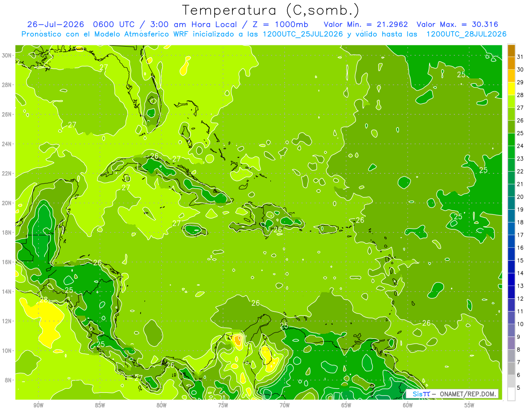Click the "75W" longitude axis label

coord(223,405)
